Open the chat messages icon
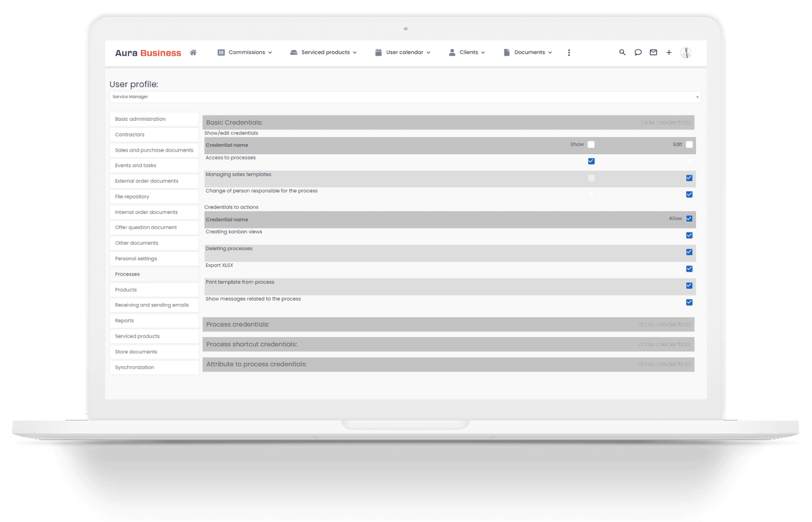This screenshot has width=812, height=522. pyautogui.click(x=638, y=52)
